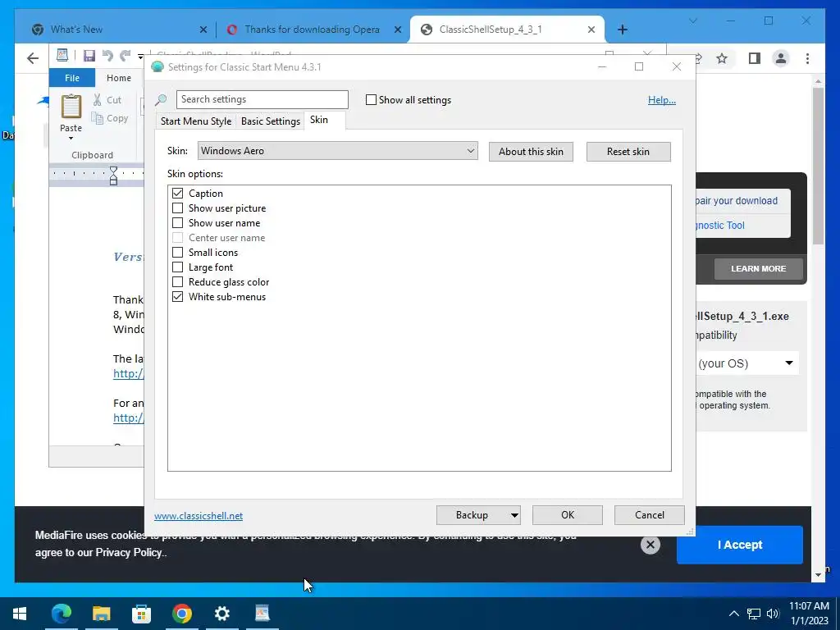Click Copy in WordPad ribbon

pos(110,118)
